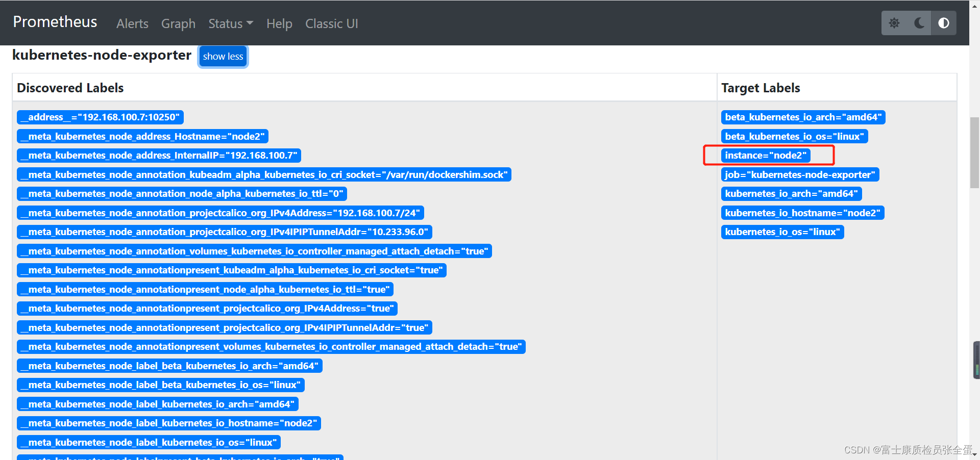Switch to the dark theme moon icon
The image size is (980, 460).
(x=919, y=23)
